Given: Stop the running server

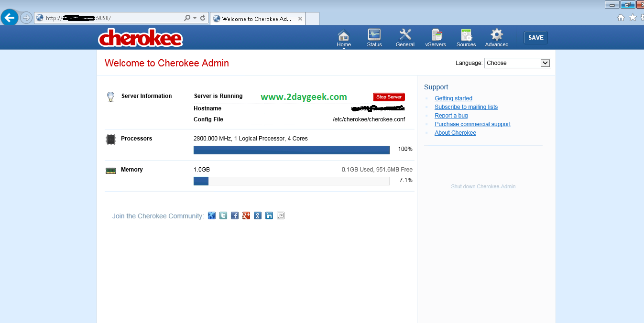Looking at the screenshot, I should 389,97.
